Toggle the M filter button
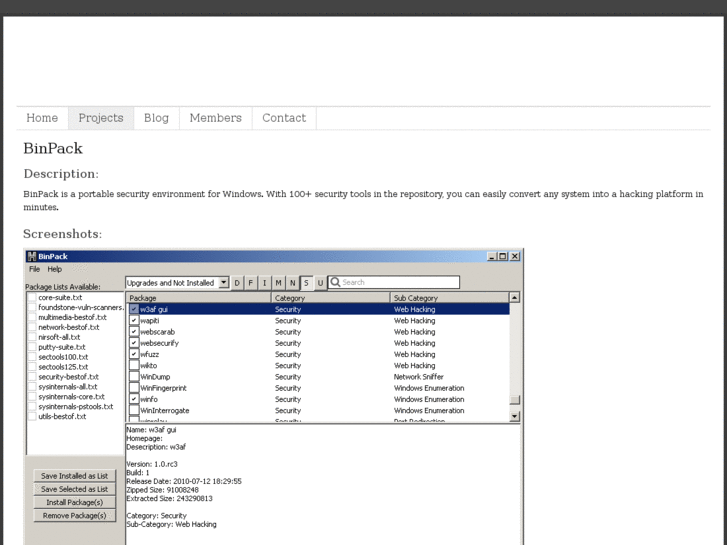 pyautogui.click(x=279, y=282)
